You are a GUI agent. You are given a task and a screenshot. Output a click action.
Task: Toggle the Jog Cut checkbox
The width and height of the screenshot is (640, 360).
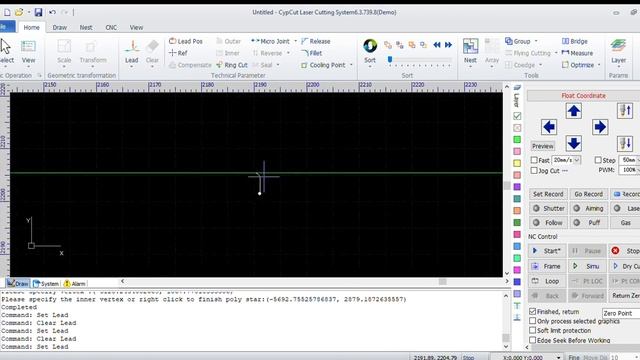pos(534,171)
